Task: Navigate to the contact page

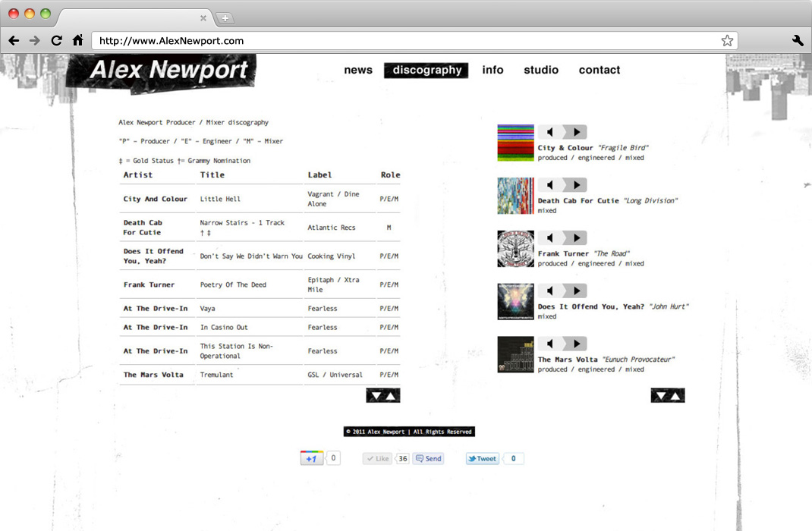Action: 600,70
